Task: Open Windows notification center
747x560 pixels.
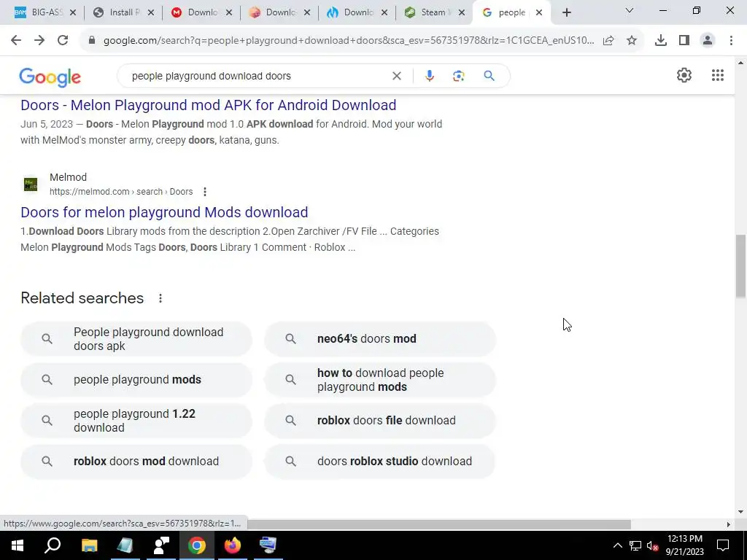Action: click(723, 545)
